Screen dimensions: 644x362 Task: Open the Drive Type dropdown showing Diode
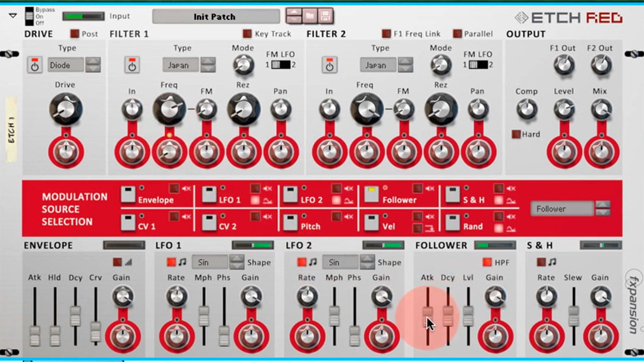pos(66,65)
